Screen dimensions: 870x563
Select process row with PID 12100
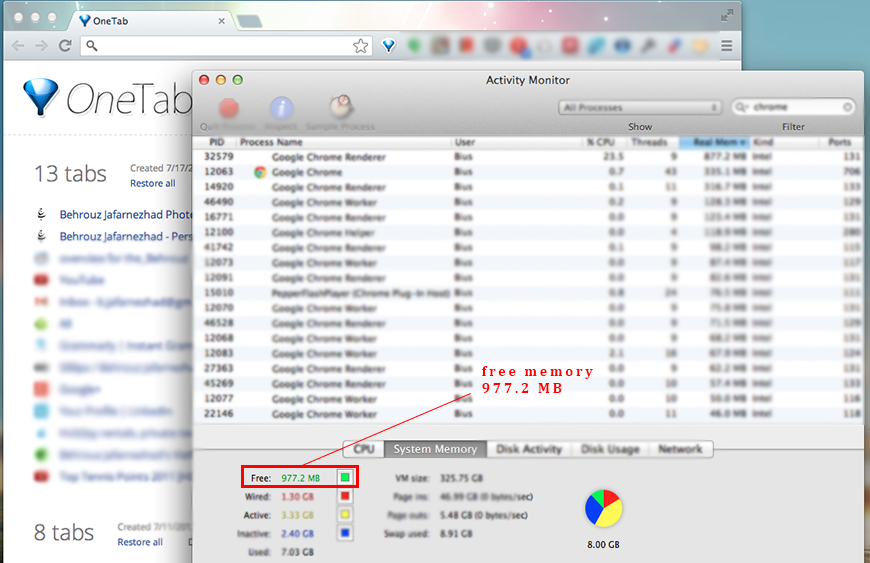coord(528,232)
